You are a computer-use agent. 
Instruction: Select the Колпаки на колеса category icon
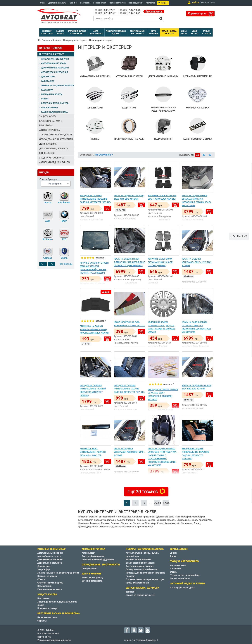[197, 95]
